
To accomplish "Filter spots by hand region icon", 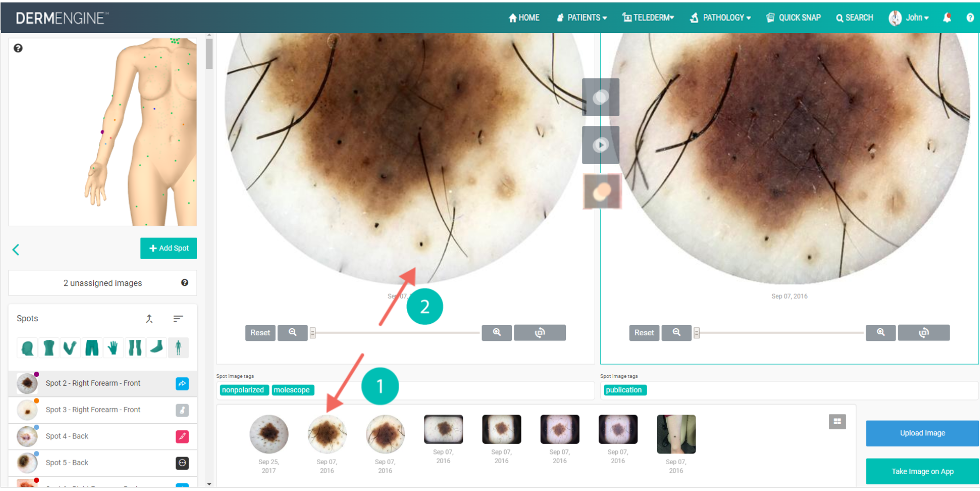I will [113, 348].
